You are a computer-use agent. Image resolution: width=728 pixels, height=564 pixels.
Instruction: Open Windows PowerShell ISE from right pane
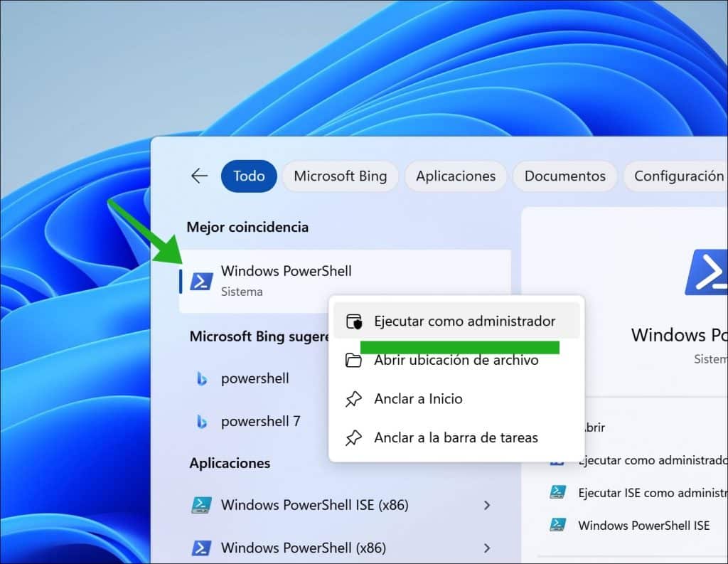pyautogui.click(x=643, y=526)
